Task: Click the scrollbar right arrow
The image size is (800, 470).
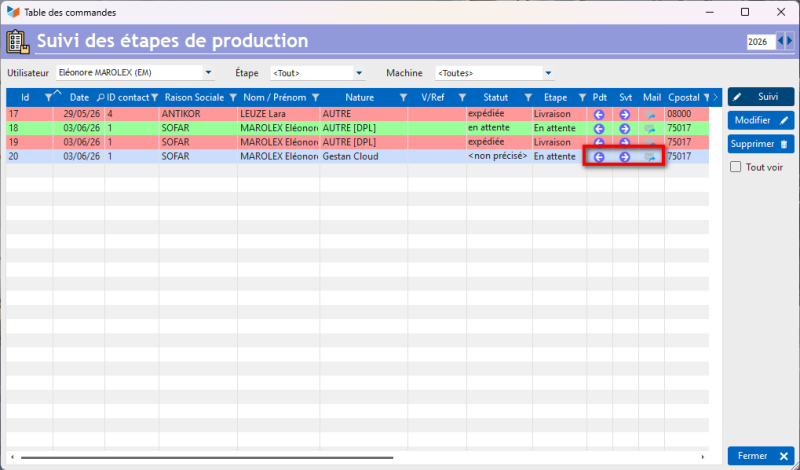Action: pos(703,457)
